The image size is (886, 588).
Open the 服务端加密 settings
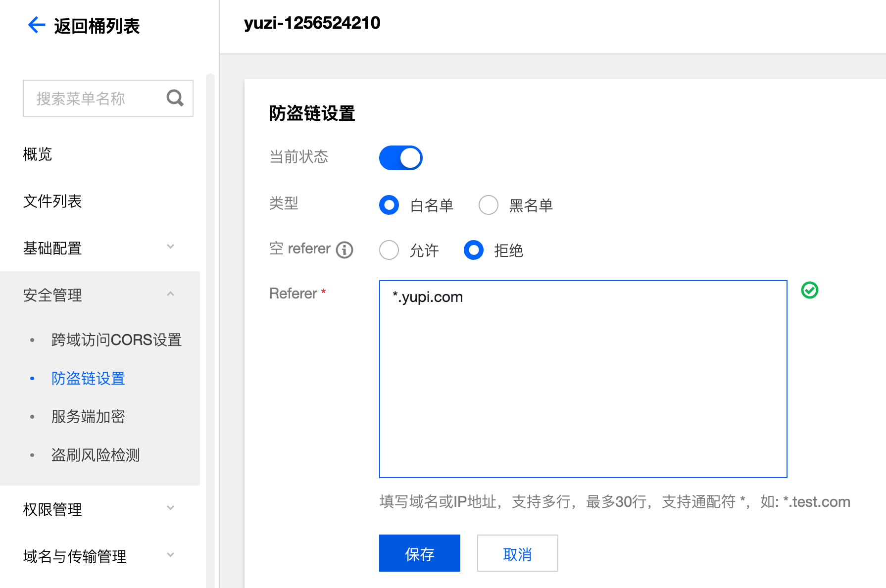tap(88, 417)
